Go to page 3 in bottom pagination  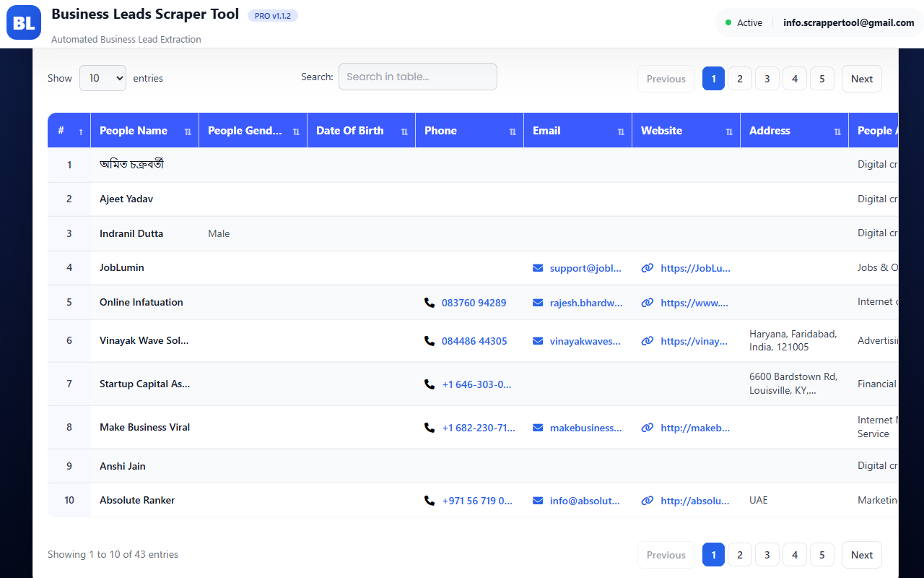767,555
